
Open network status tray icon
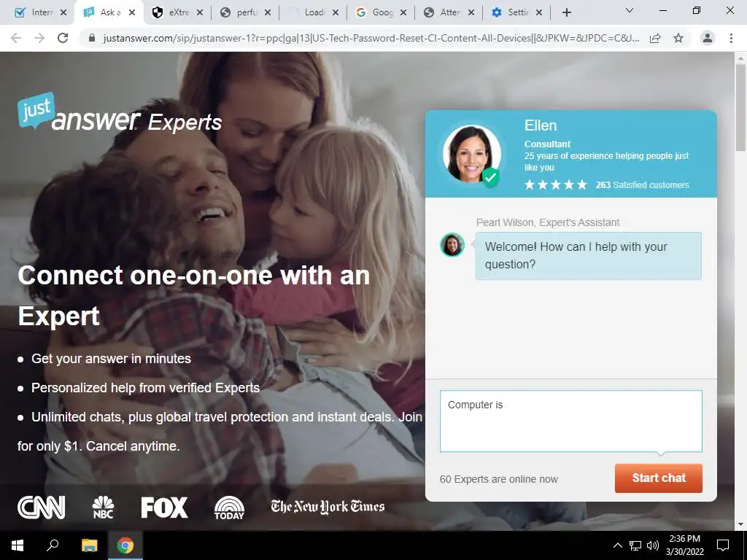tap(635, 545)
